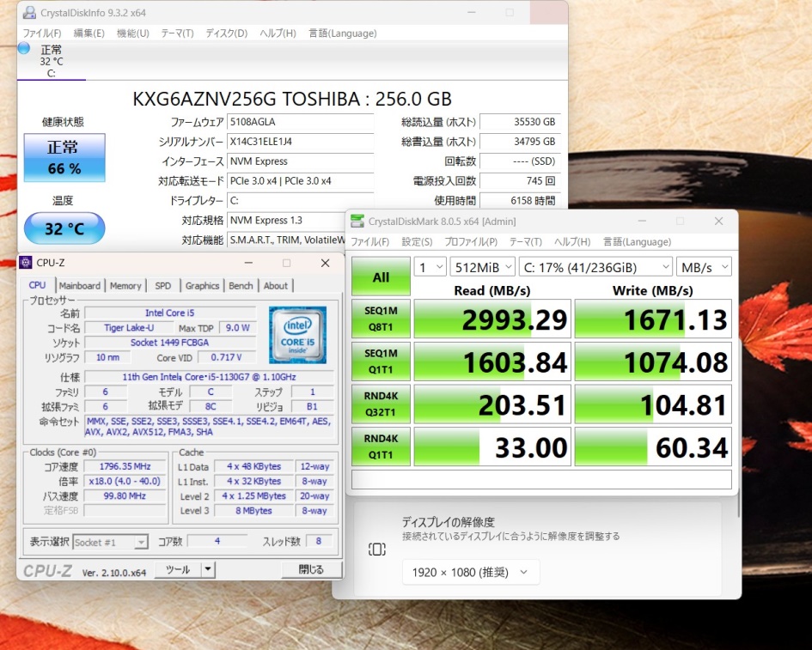Open the drive dropdown C: 17% (41/236GiB)
Screen dimensions: 812x650
point(595,267)
